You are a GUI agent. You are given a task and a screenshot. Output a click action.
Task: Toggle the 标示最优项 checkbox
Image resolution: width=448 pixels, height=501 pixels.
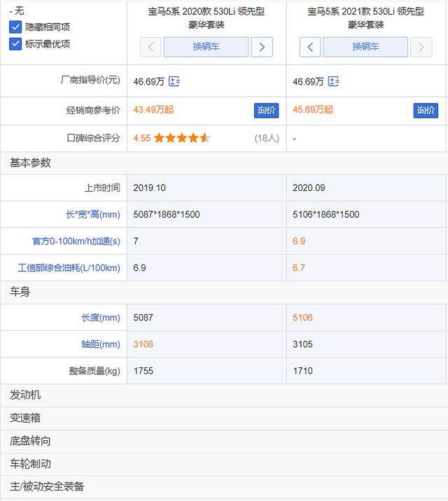coord(15,44)
